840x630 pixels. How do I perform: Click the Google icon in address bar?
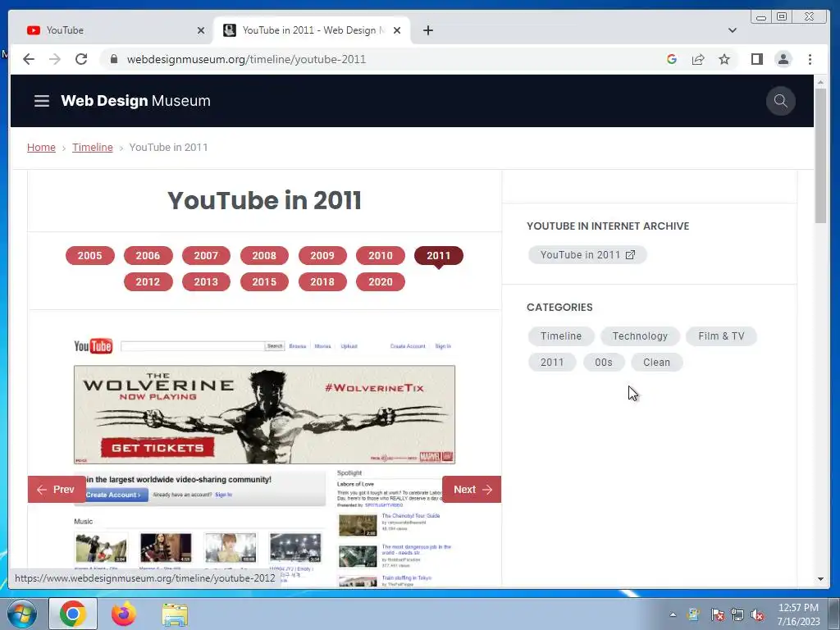672,59
